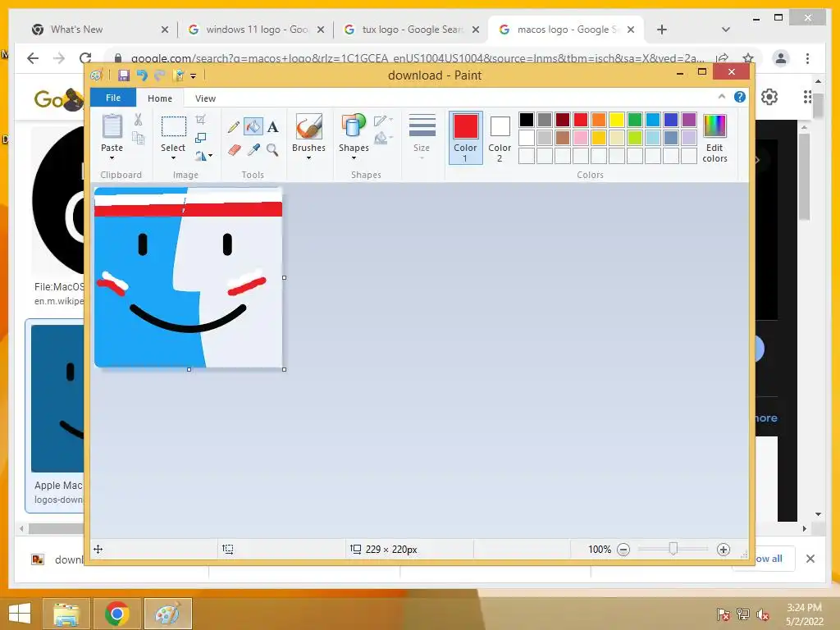The height and width of the screenshot is (630, 840).
Task: Click Paint icon in taskbar
Action: click(x=167, y=614)
